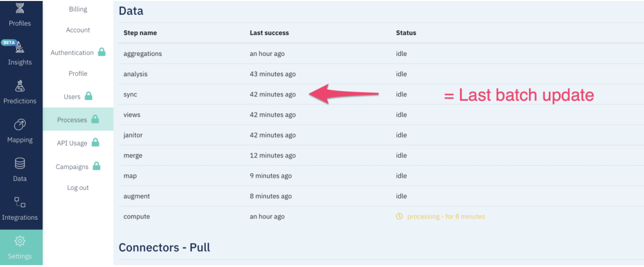Click the Last success column header
644x267 pixels.
click(x=269, y=33)
